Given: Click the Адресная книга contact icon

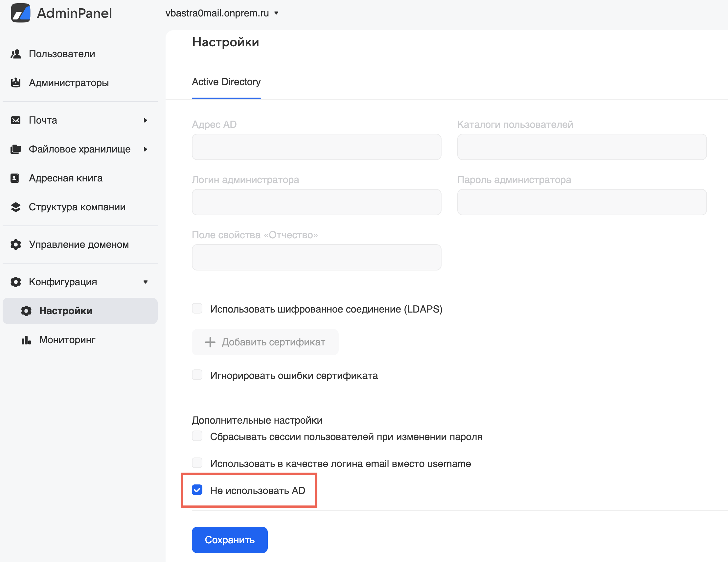Looking at the screenshot, I should pyautogui.click(x=15, y=178).
